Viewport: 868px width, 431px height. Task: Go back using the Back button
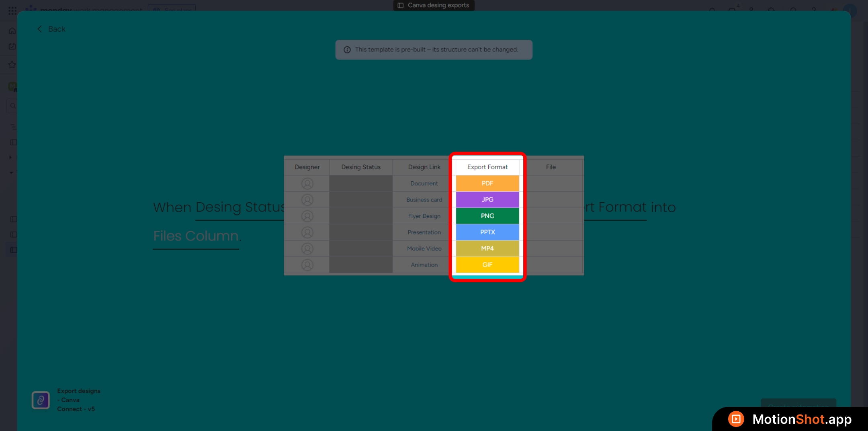51,29
